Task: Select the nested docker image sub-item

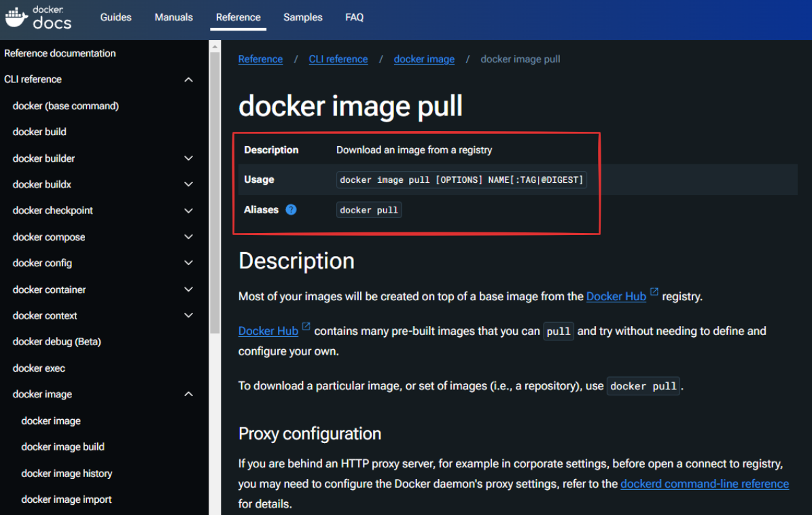Action: [51, 421]
